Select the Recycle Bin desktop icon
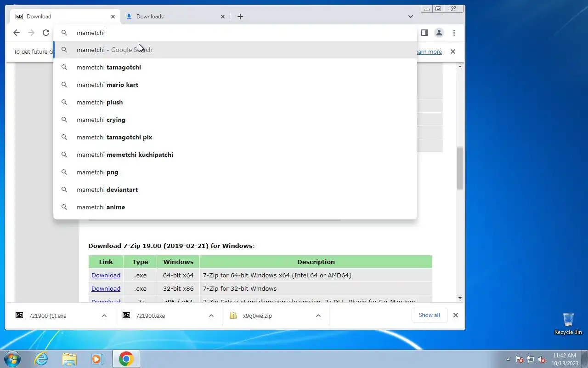Screen dimensions: 588x368 point(568,324)
